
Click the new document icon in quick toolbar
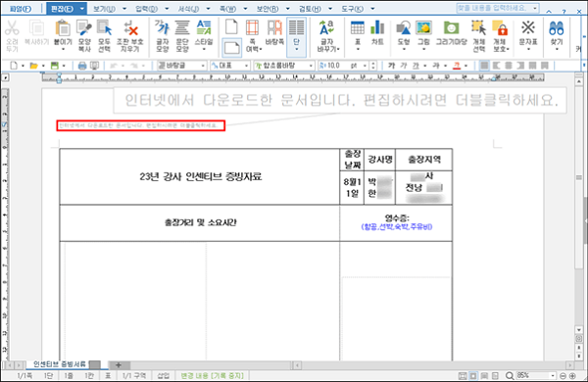[14, 66]
